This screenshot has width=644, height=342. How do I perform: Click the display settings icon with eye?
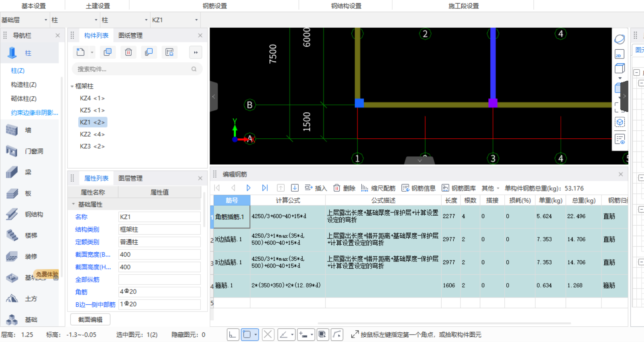click(x=620, y=139)
